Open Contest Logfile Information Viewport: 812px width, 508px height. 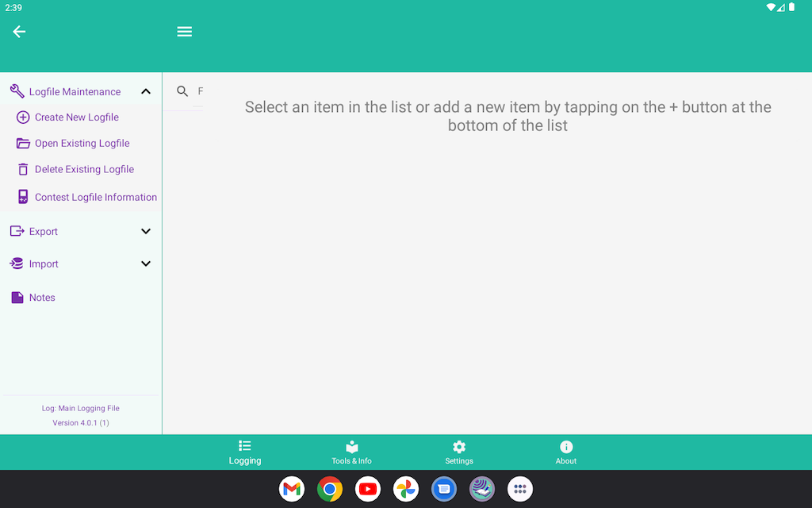click(95, 197)
